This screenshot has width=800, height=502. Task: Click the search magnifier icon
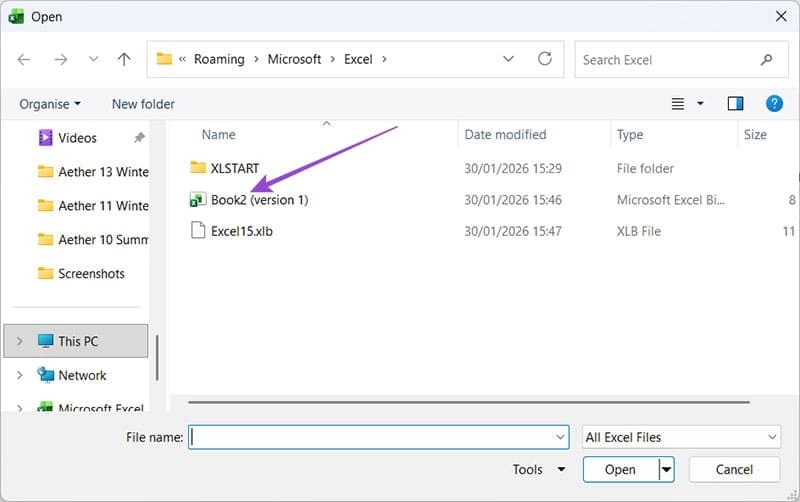tap(767, 60)
